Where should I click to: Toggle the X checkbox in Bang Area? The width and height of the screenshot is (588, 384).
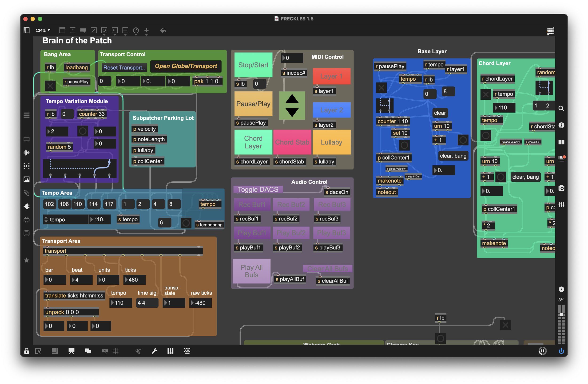tap(50, 86)
